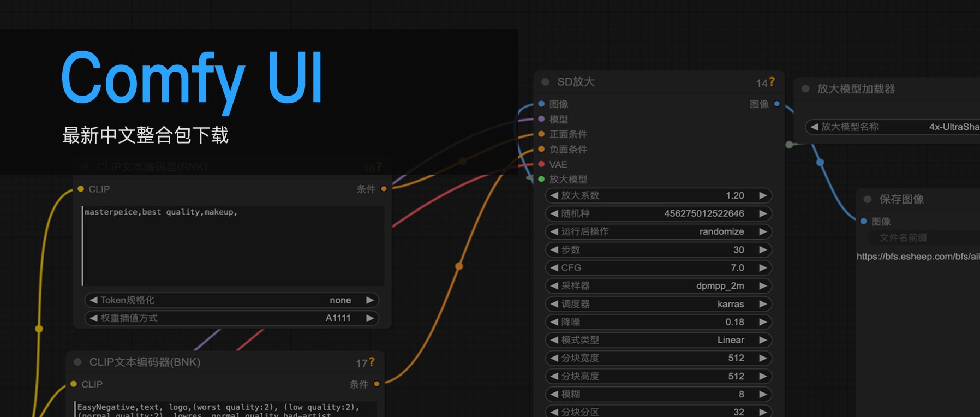This screenshot has height=417, width=980.
Task: Click the reroute dot on yellow CLIP wire
Action: point(39,329)
